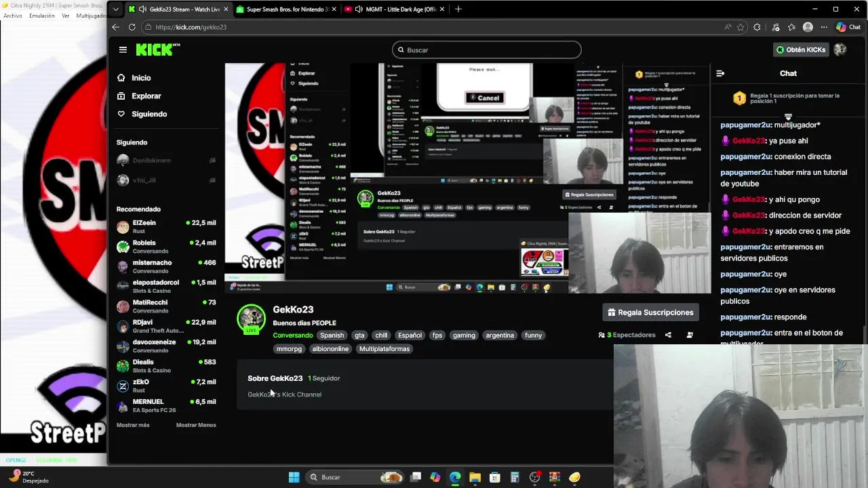868x488 pixels.
Task: Click the KICK logo
Action: (x=157, y=49)
